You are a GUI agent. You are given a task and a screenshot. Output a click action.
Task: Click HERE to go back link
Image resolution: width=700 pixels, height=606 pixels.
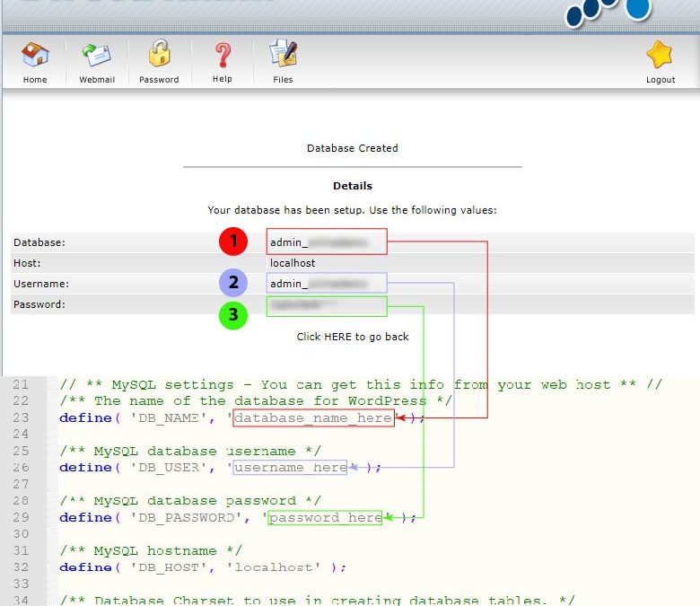click(353, 337)
